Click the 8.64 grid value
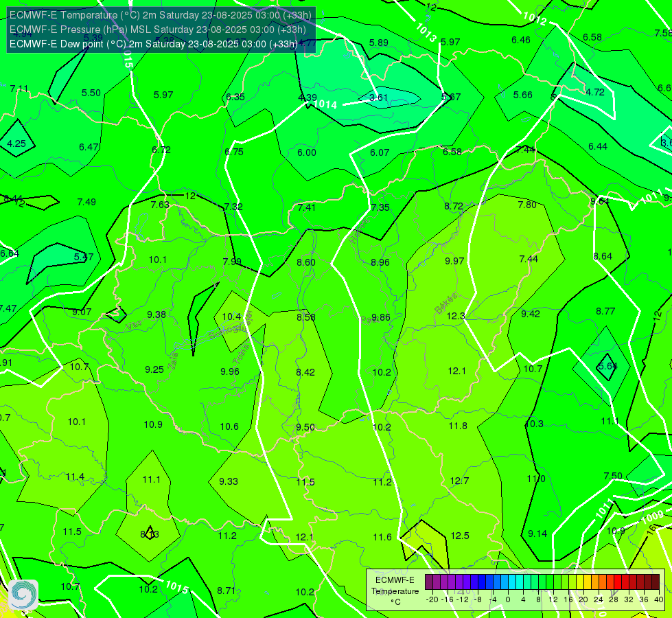The width and height of the screenshot is (672, 618). (x=603, y=256)
